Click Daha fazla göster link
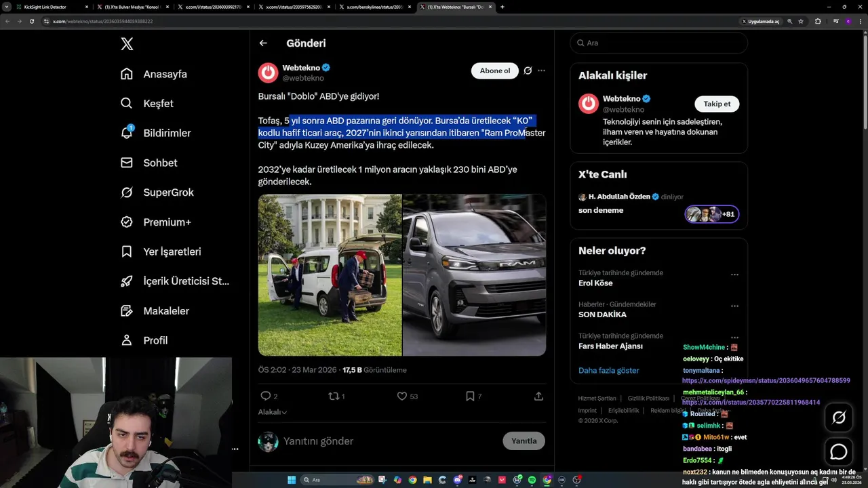The width and height of the screenshot is (868, 488). (609, 371)
